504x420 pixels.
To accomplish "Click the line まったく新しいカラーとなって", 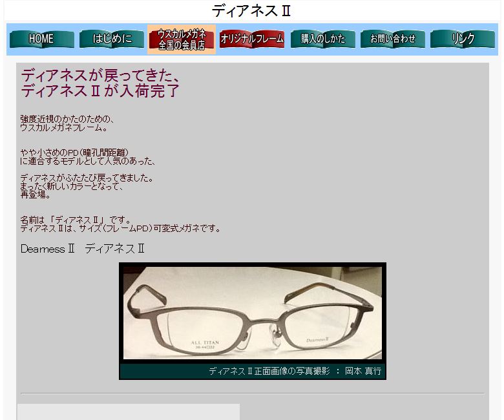I will point(72,186).
